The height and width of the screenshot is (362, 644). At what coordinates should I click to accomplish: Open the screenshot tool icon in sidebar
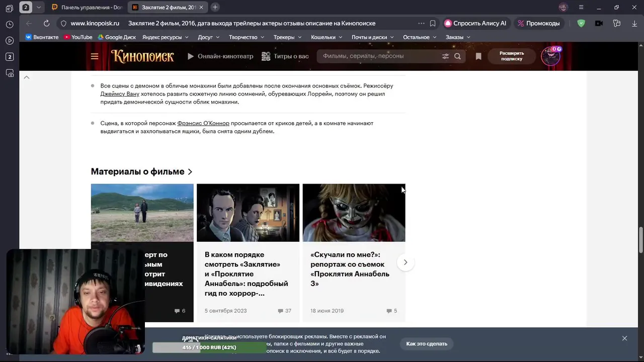coord(10,73)
